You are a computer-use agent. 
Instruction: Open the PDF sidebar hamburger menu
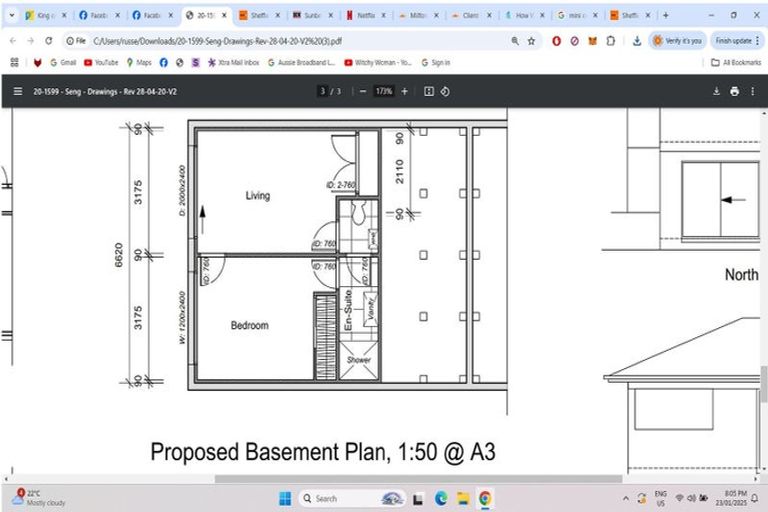(x=17, y=91)
